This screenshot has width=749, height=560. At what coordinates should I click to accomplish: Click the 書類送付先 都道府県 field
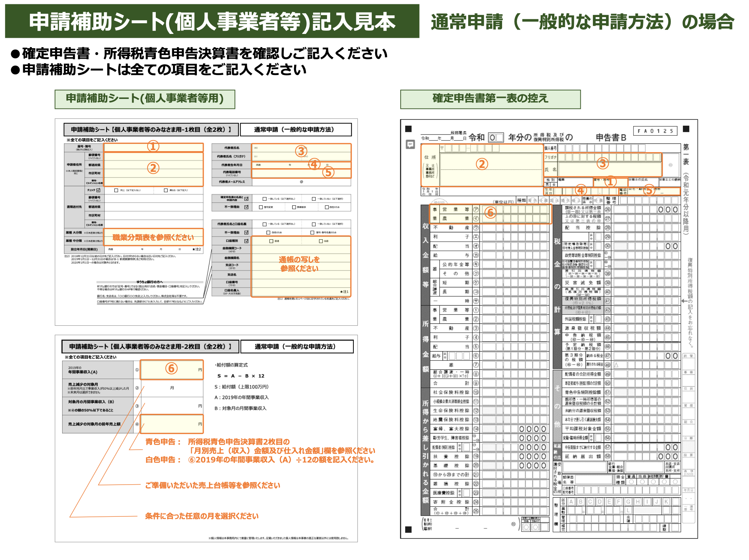154,207
